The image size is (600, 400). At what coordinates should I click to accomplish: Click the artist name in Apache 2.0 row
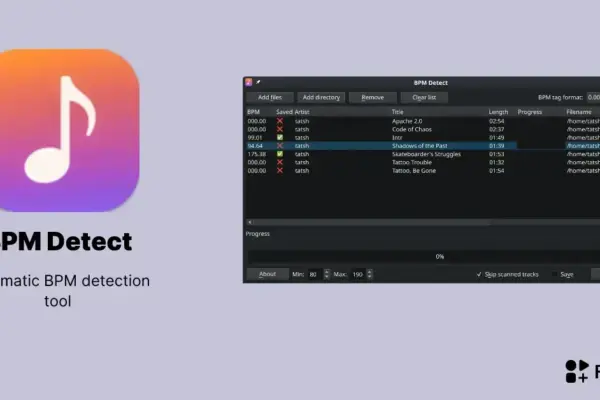point(302,121)
